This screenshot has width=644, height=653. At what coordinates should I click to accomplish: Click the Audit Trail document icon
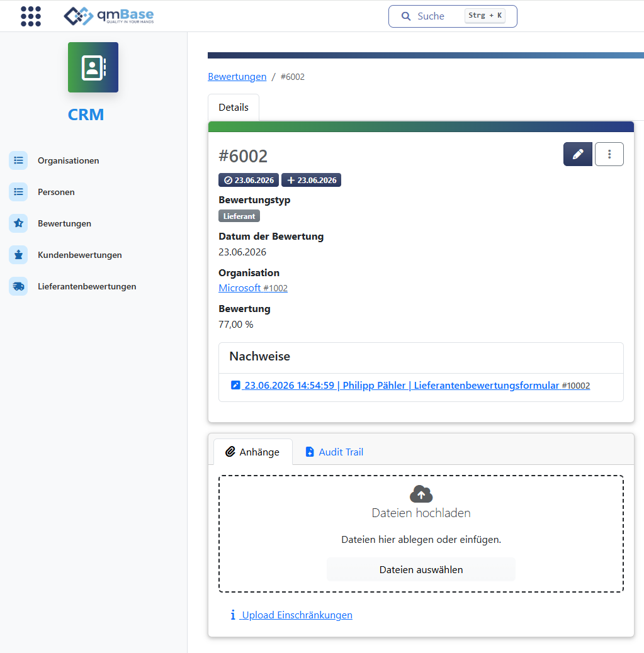pyautogui.click(x=310, y=452)
